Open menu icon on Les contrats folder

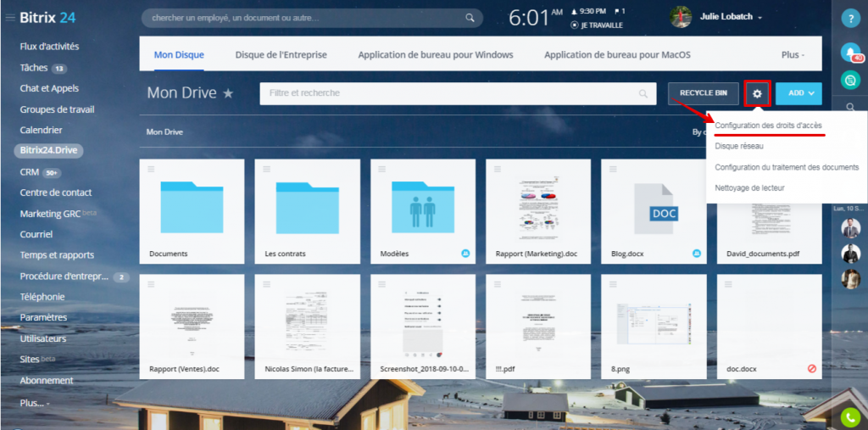click(x=266, y=169)
